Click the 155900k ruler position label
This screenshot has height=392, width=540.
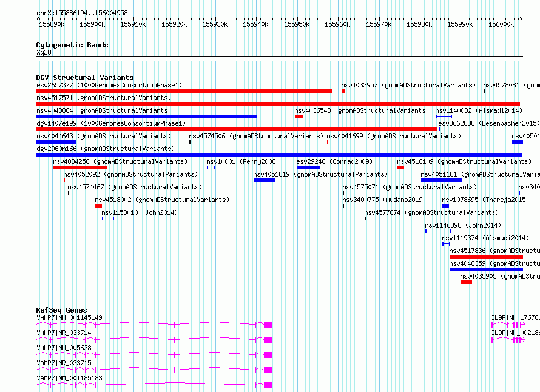(x=92, y=24)
